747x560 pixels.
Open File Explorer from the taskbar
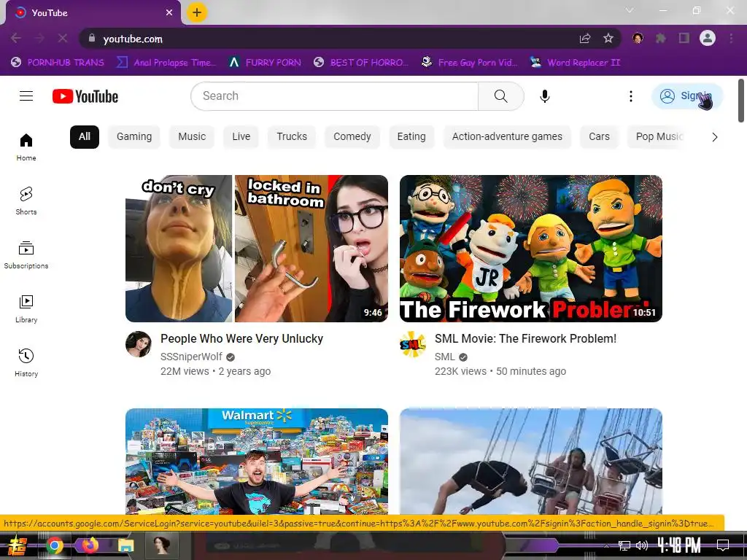click(125, 545)
